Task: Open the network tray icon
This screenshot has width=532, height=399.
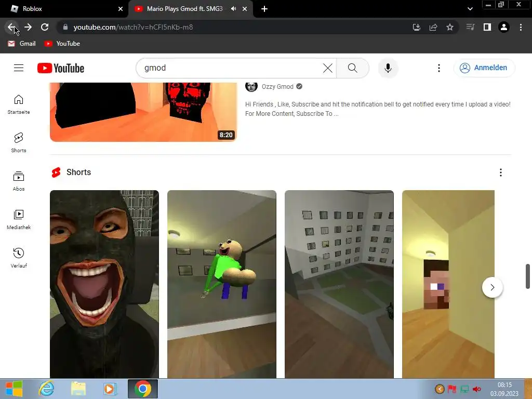Action: (x=464, y=389)
